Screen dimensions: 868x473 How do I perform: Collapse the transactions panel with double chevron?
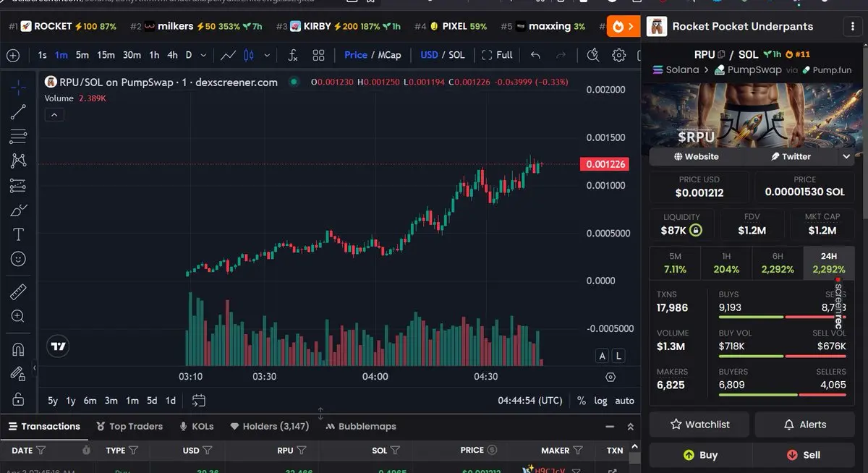630,427
